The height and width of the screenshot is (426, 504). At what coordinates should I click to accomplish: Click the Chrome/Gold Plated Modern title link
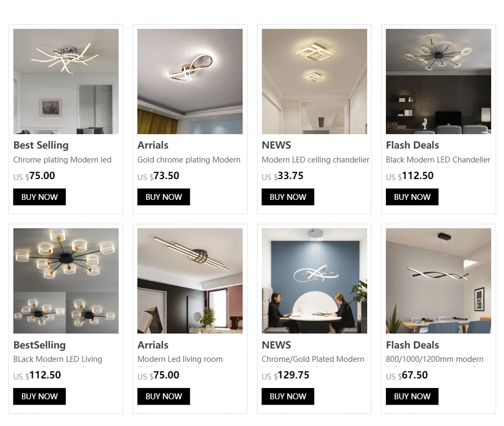click(x=313, y=359)
